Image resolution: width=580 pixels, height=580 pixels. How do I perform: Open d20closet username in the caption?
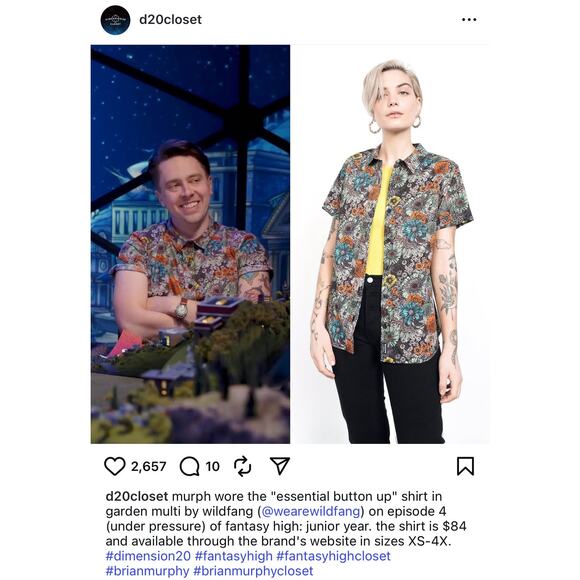[137, 496]
